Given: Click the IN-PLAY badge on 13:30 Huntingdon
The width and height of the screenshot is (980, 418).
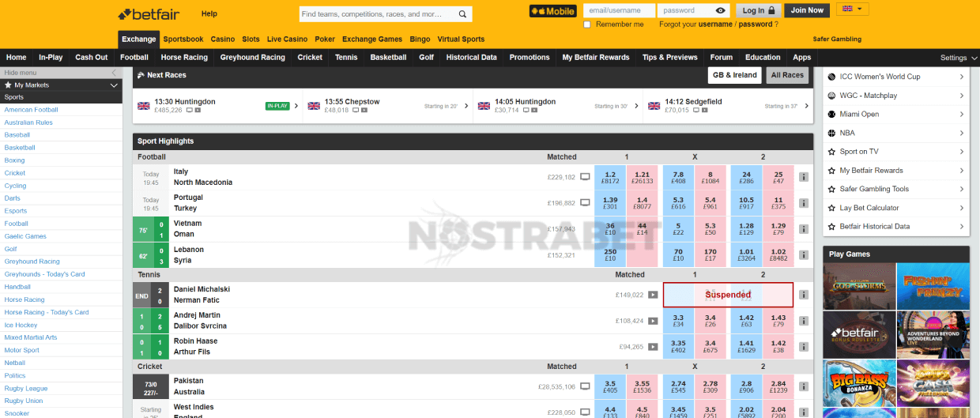Looking at the screenshot, I should point(277,105).
